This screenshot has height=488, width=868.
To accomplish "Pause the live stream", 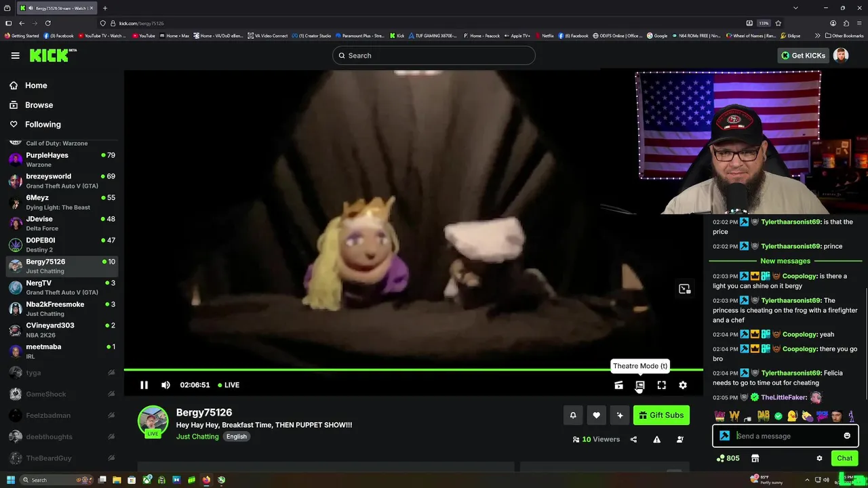I will coord(144,385).
